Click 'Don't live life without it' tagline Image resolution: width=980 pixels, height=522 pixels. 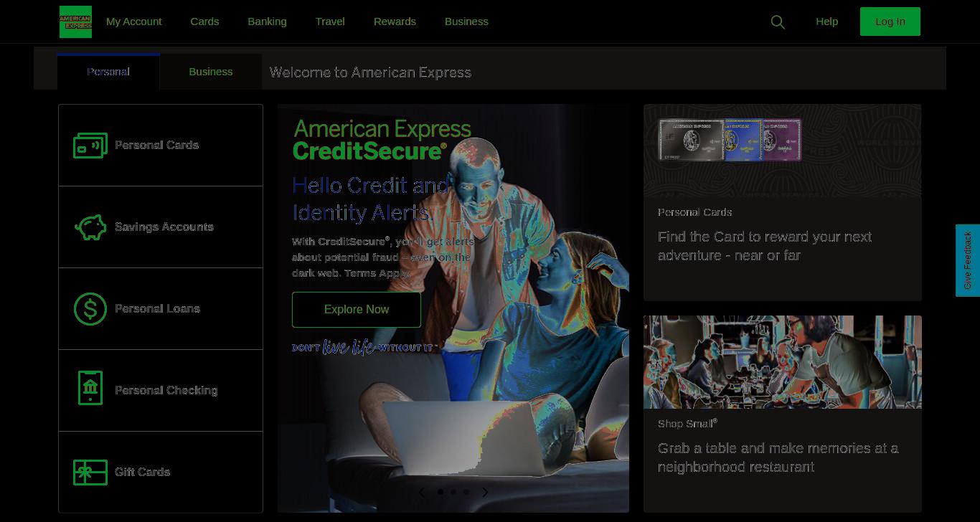tap(364, 347)
